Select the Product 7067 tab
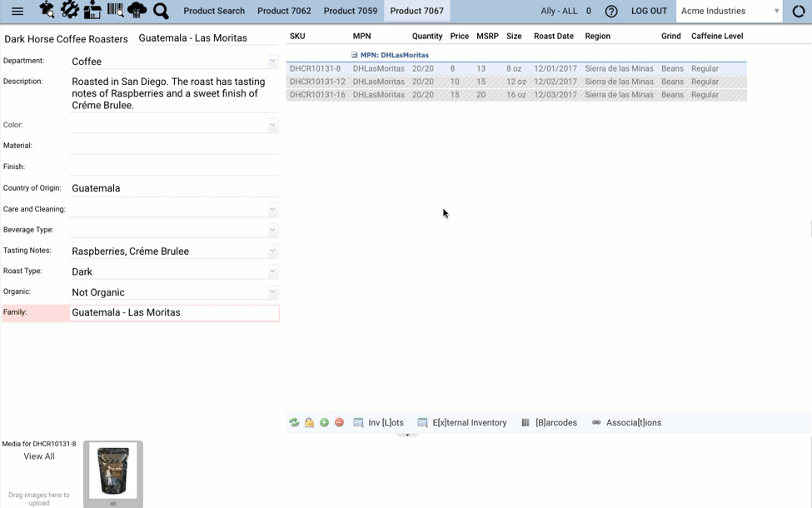Screen dimensions: 812x508 click(x=417, y=11)
